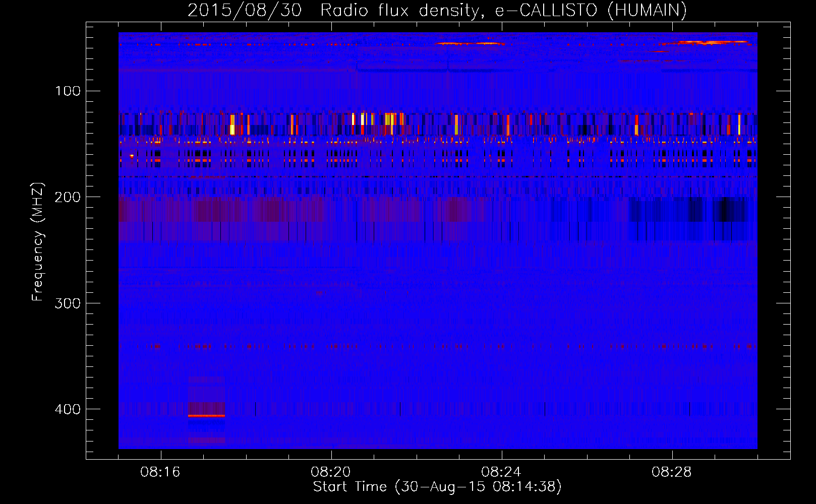Click the red horizontal line near 405 MHz
This screenshot has height=504, width=816.
[x=206, y=416]
